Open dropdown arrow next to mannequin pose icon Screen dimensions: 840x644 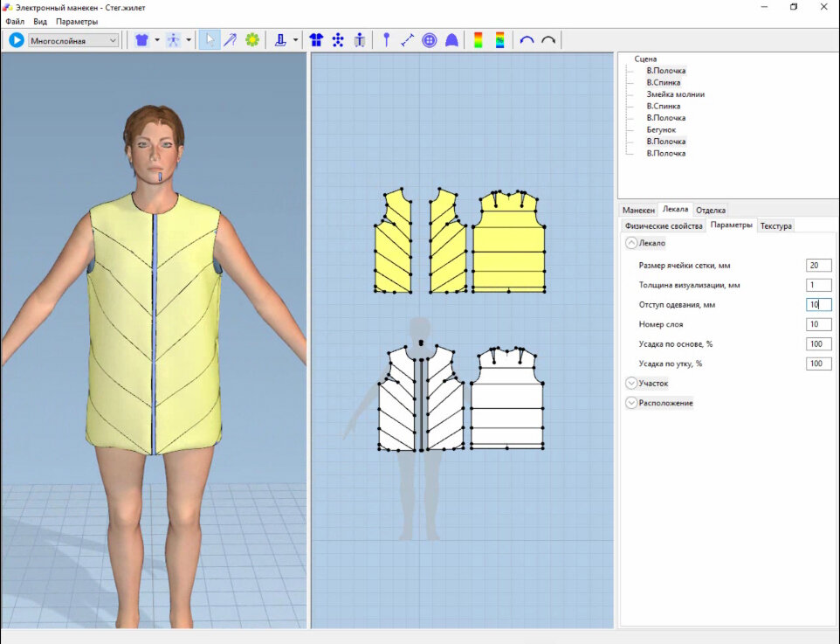click(x=189, y=40)
